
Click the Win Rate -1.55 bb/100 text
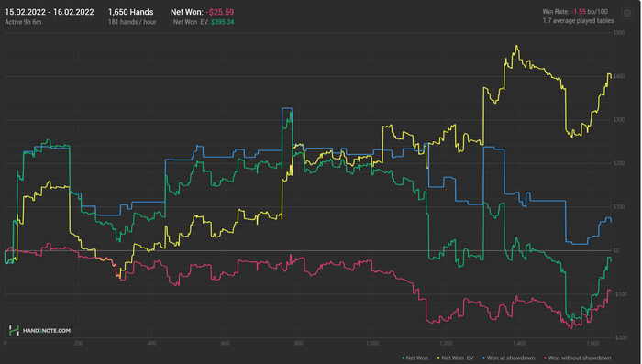tap(575, 12)
